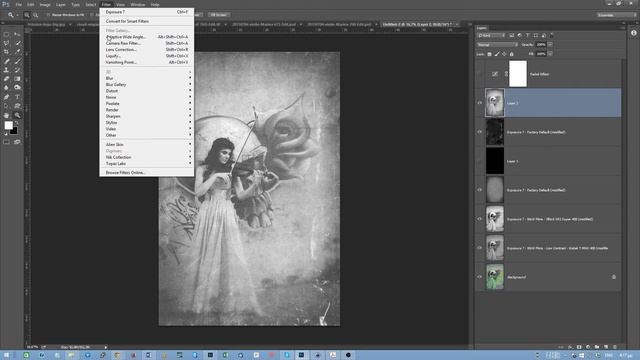Image resolution: width=640 pixels, height=360 pixels.
Task: Select the Path Selection tool
Action: coord(7,106)
